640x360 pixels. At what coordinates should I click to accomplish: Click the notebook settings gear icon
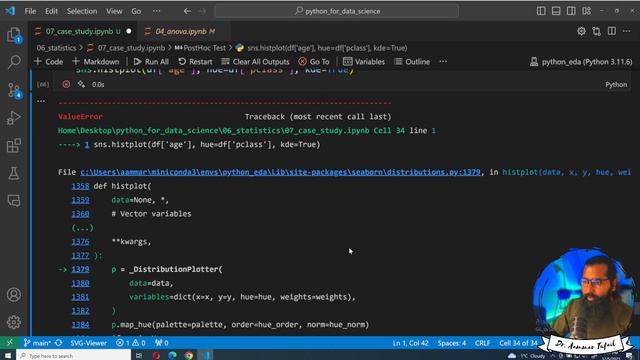(x=581, y=31)
